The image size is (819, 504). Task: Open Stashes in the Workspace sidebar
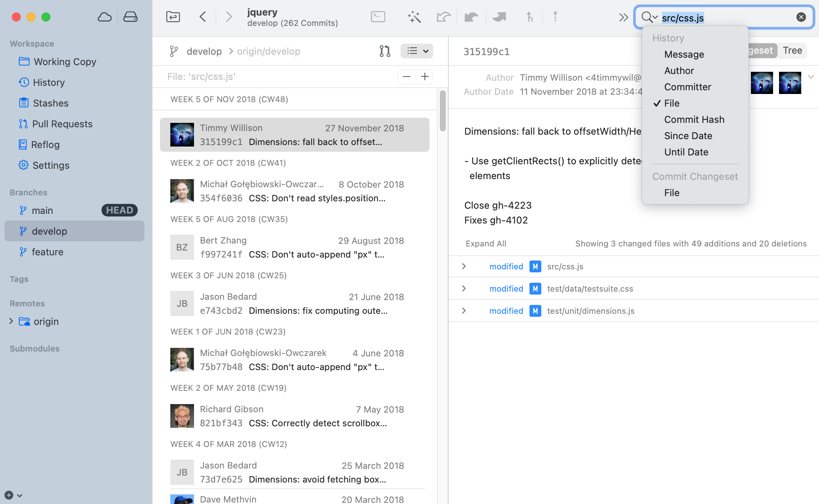[50, 103]
